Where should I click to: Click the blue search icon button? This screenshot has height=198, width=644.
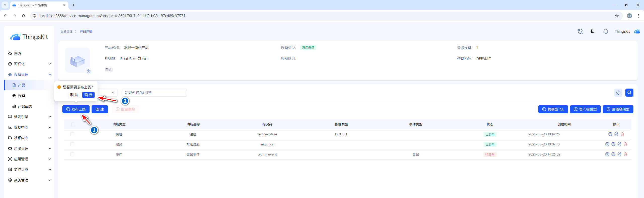pos(629,93)
